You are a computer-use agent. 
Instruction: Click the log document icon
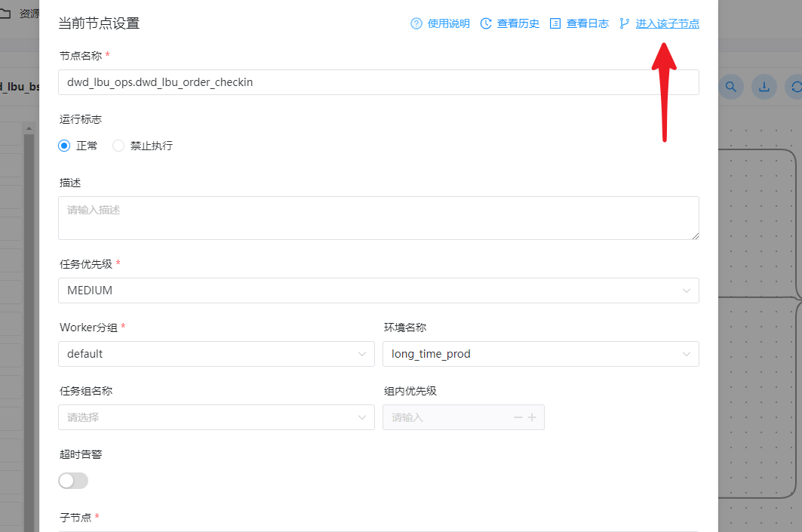tap(555, 23)
